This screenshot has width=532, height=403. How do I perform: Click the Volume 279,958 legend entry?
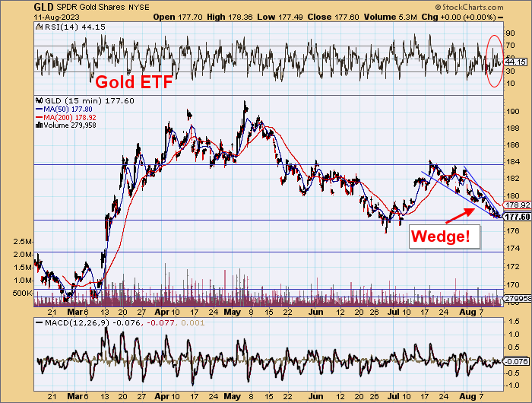65,125
